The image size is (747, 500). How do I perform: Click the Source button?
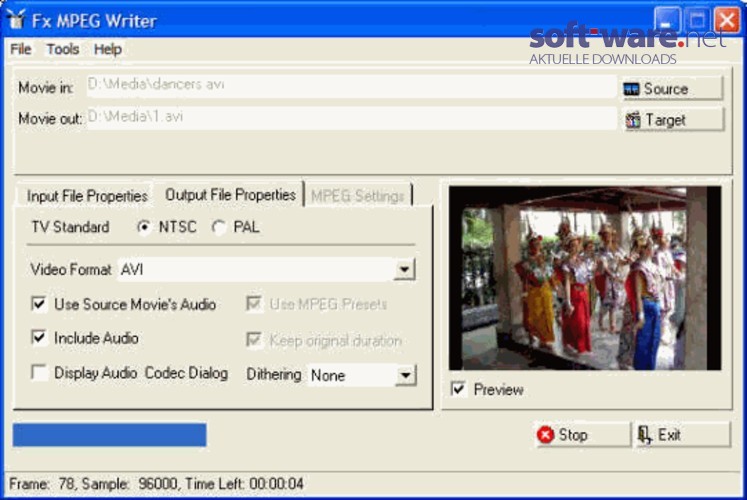[x=673, y=89]
